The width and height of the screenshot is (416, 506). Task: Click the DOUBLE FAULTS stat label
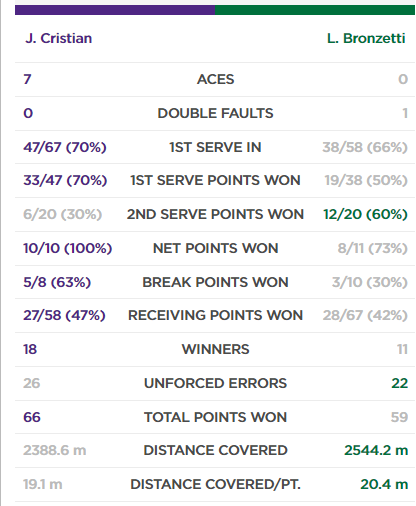(x=215, y=113)
